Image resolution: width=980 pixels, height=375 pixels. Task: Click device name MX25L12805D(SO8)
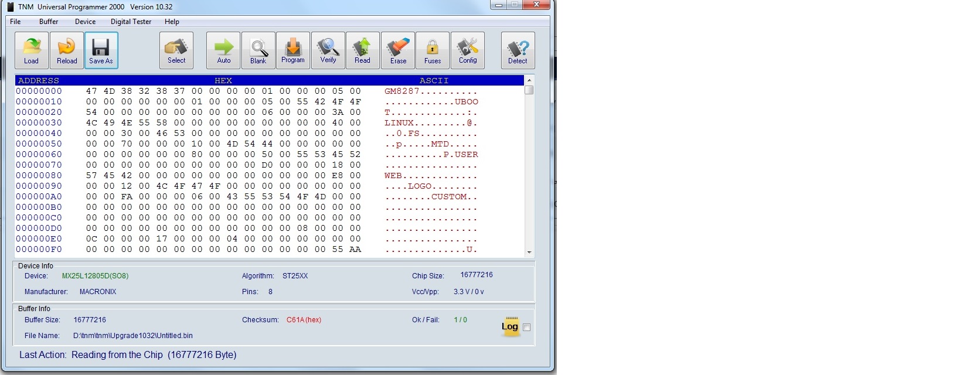[95, 276]
